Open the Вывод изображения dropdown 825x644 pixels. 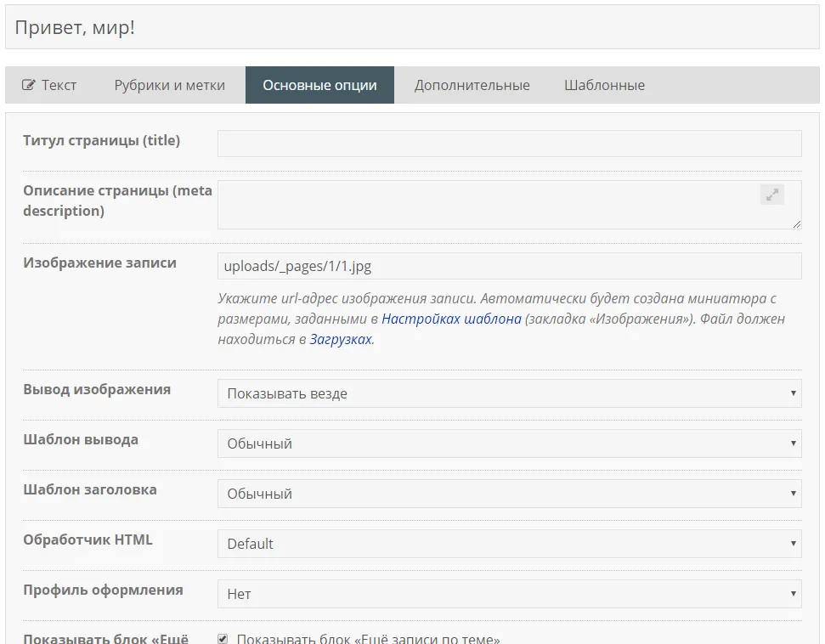click(509, 393)
